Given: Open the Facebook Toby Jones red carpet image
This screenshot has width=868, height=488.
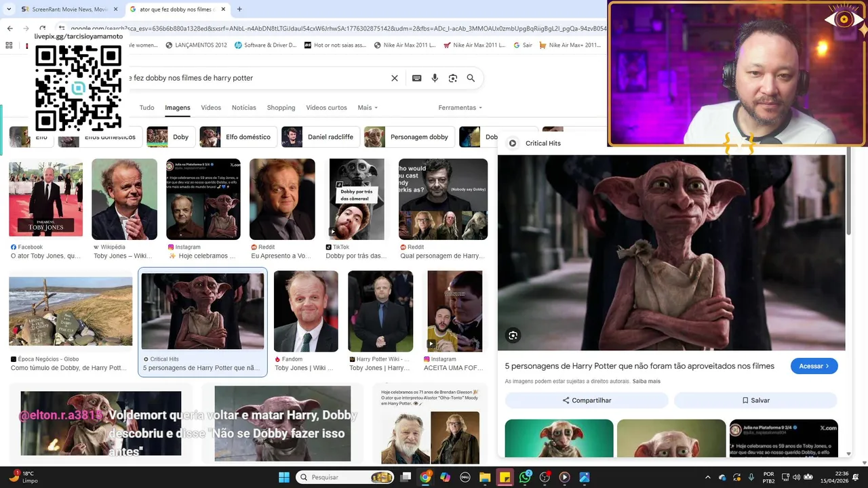Looking at the screenshot, I should 45,198.
